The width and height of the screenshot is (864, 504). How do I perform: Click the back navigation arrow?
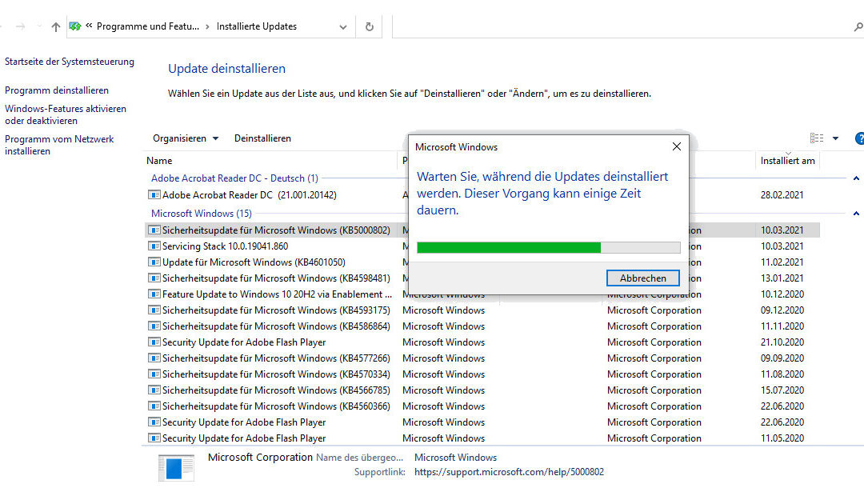(x=2, y=26)
